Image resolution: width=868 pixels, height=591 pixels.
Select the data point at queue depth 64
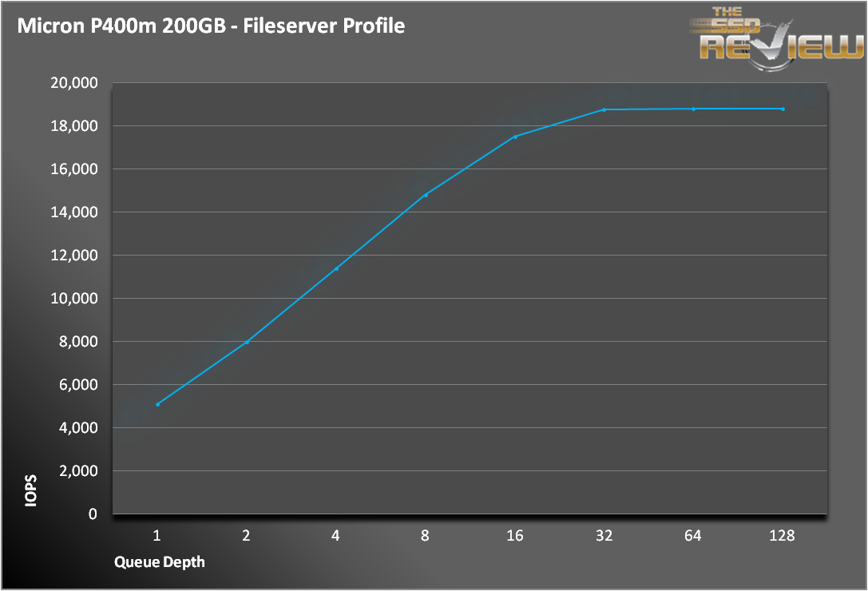click(x=694, y=109)
